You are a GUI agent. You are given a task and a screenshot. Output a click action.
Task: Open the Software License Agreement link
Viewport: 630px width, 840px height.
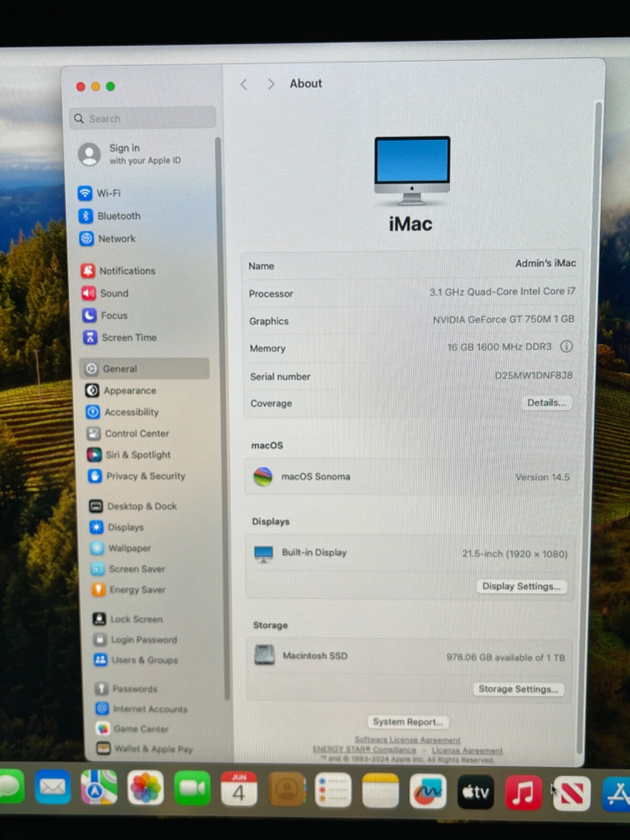coord(407,740)
